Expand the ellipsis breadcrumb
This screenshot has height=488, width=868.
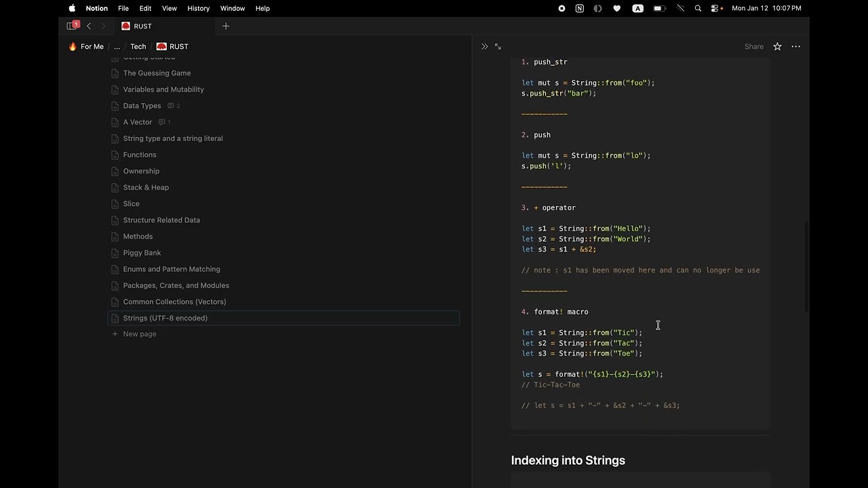(x=117, y=47)
